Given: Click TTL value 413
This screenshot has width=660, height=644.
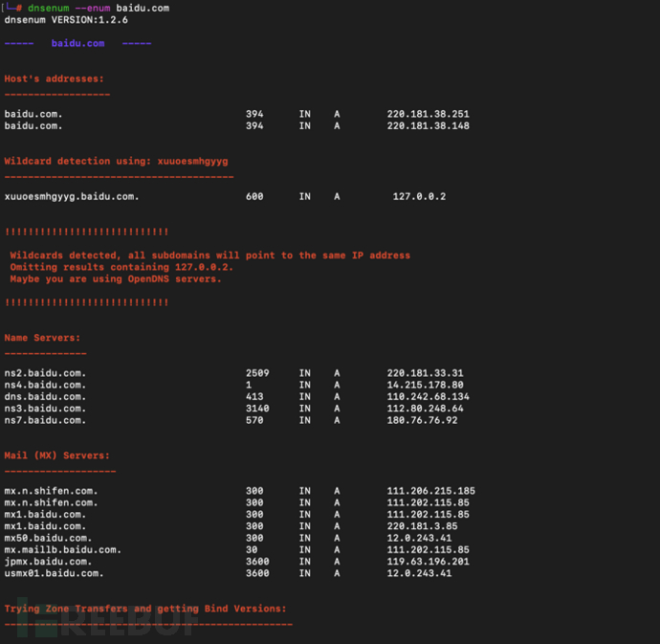Looking at the screenshot, I should click(x=254, y=397).
